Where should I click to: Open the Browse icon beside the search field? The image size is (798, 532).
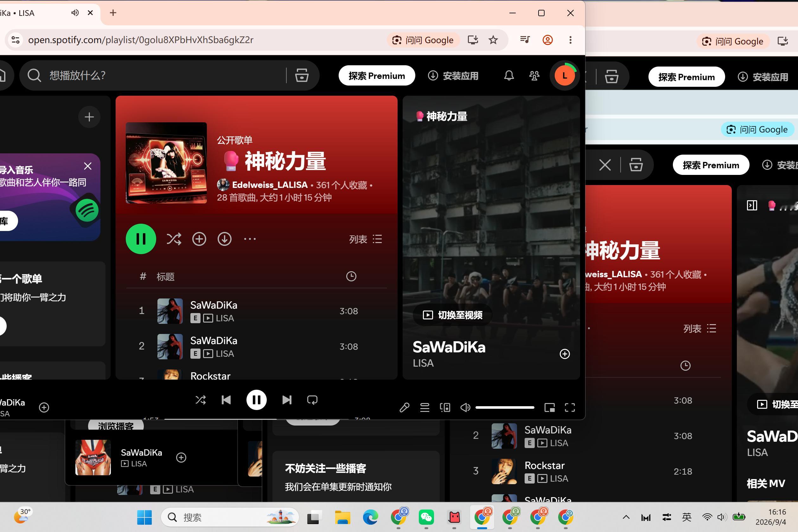coord(302,75)
